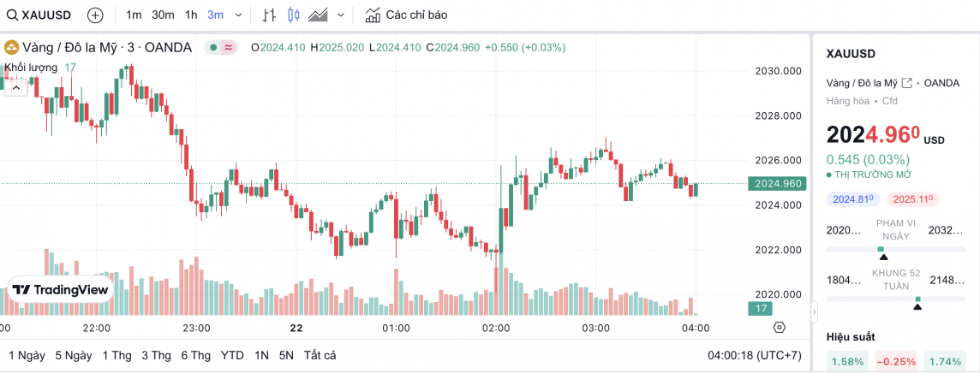This screenshot has width=980, height=373.
Task: Select area chart style icon
Action: 319,15
